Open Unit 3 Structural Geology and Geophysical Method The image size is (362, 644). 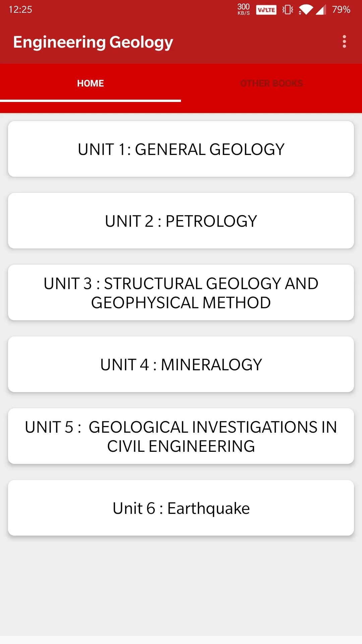pos(181,292)
